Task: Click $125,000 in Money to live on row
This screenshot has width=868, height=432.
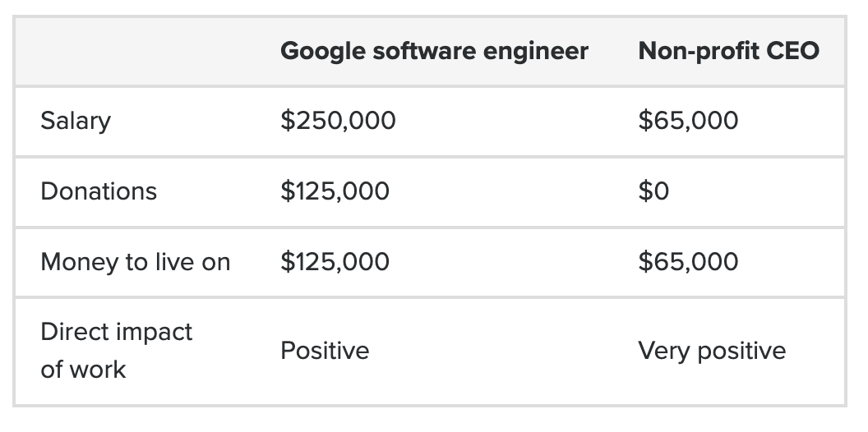Action: pos(335,262)
